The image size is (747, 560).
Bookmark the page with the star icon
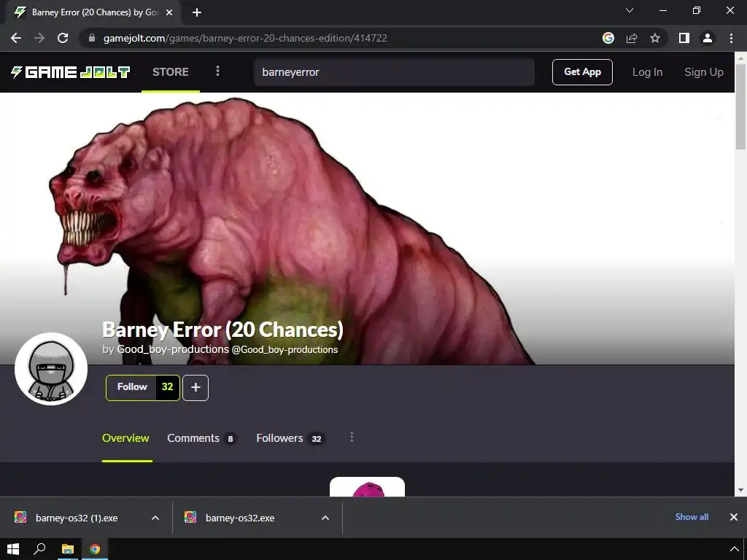point(655,38)
